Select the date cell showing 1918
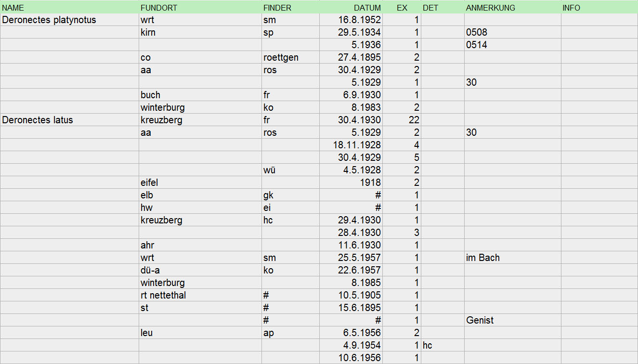 point(371,182)
